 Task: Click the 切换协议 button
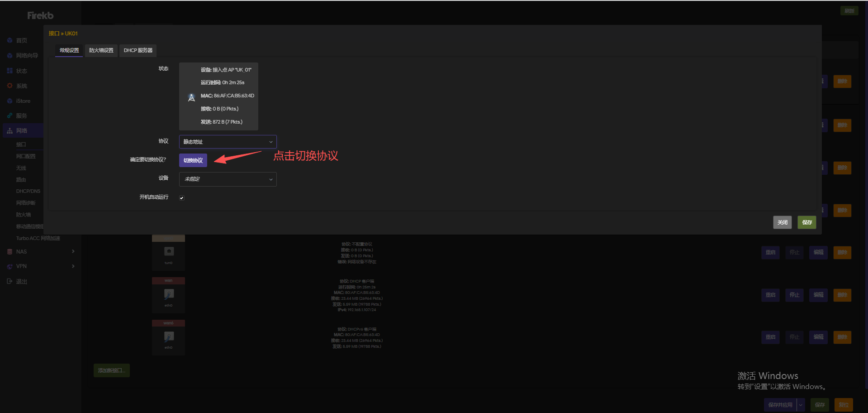[193, 160]
